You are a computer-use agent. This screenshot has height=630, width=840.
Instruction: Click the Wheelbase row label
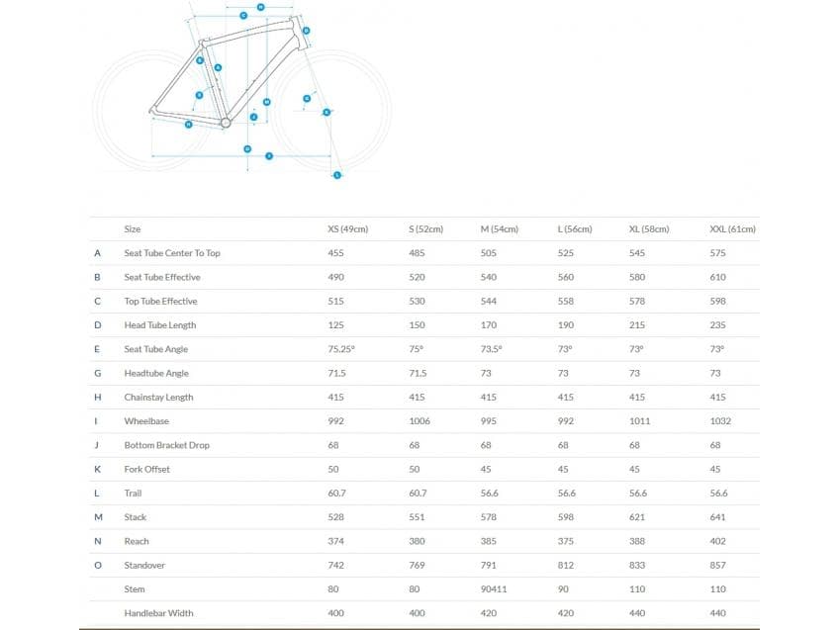(x=146, y=421)
